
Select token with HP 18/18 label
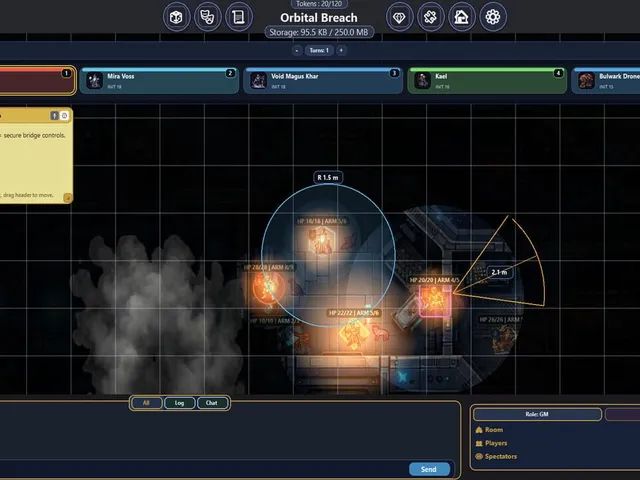(x=322, y=241)
